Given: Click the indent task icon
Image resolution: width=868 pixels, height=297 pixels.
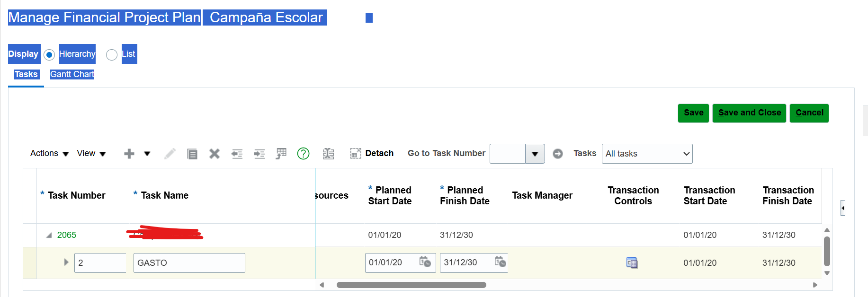Looking at the screenshot, I should point(259,154).
